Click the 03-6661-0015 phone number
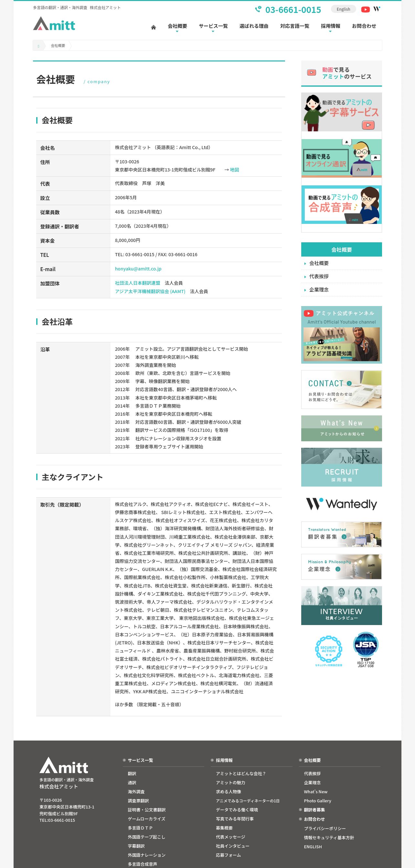The image size is (415, 868). [x=293, y=10]
